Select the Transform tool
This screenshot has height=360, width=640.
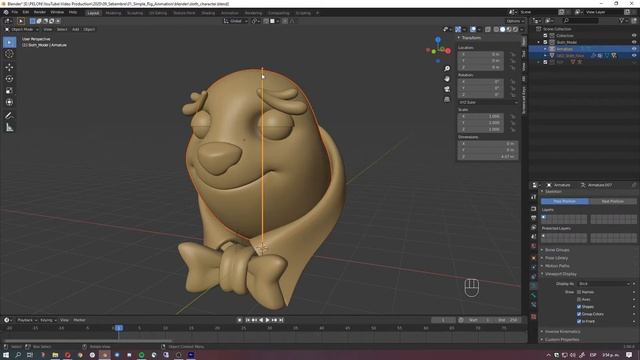(x=9, y=102)
